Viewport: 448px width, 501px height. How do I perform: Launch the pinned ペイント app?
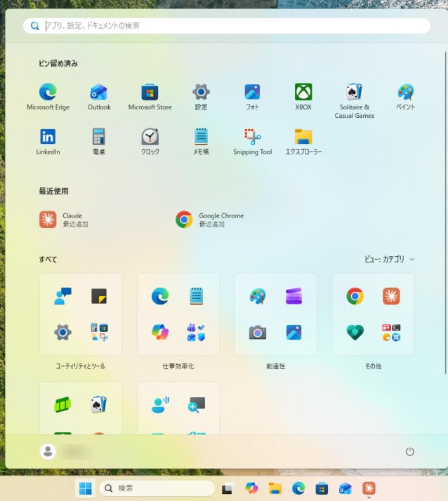(x=405, y=97)
